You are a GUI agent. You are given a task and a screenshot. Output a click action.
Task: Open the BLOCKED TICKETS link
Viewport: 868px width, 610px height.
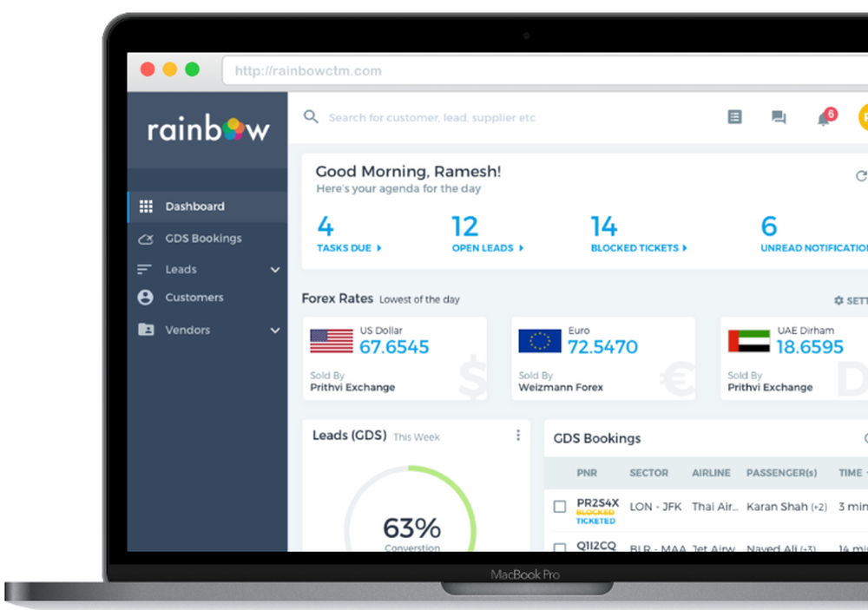(x=635, y=247)
